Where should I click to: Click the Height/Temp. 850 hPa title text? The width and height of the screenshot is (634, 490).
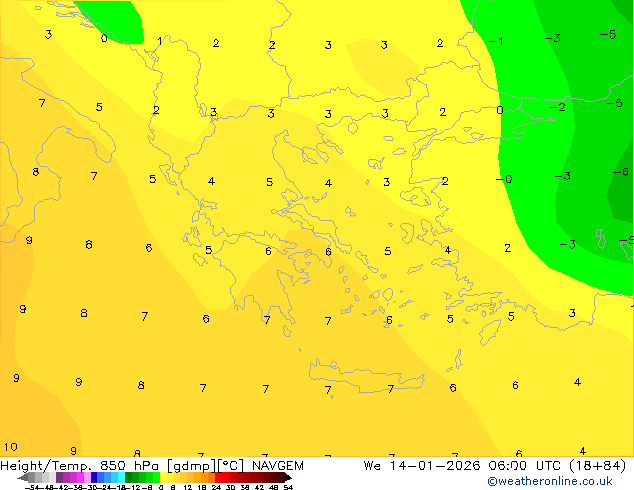click(80, 466)
